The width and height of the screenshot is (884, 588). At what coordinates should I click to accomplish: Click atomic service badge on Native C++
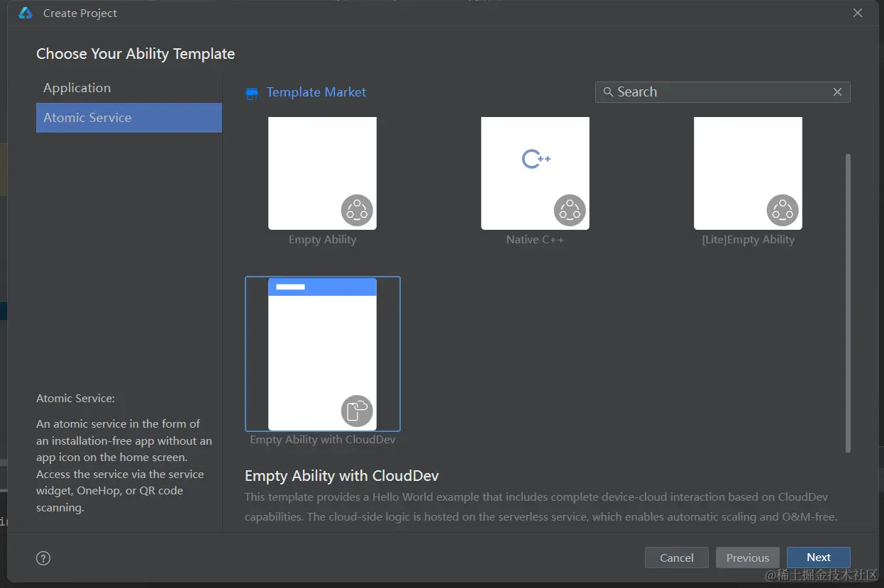click(570, 210)
